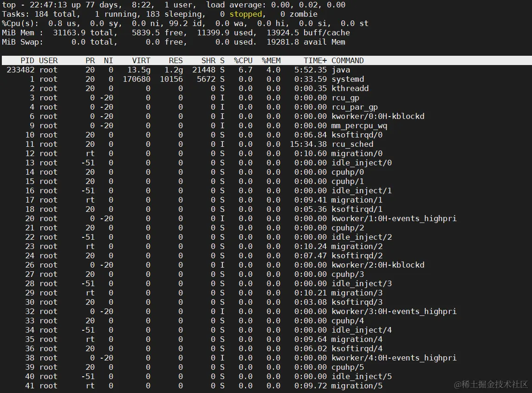The width and height of the screenshot is (532, 393).
Task: Click the cpuhp/2 command
Action: point(348,228)
